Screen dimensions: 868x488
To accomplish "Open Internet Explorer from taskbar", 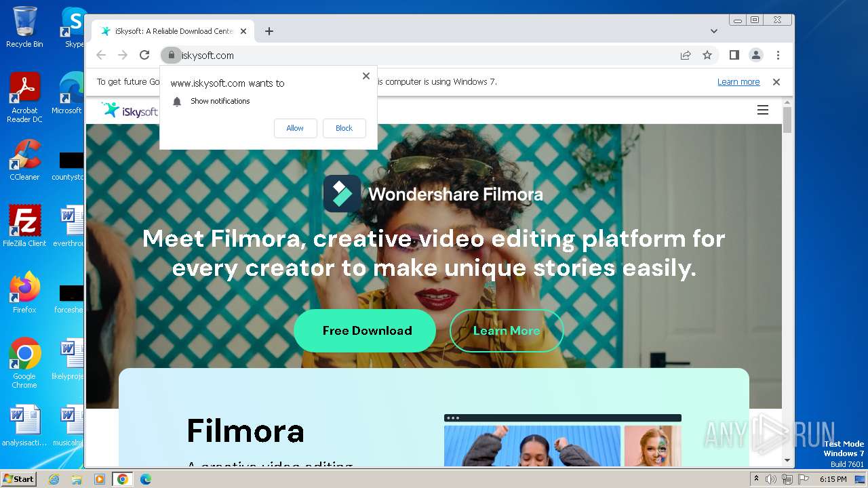I will [x=54, y=479].
